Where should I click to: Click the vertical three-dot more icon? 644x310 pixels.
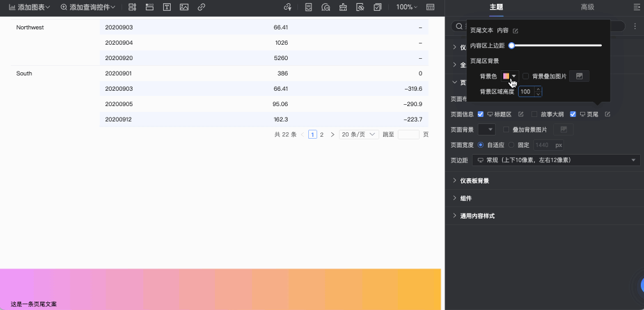point(635,26)
